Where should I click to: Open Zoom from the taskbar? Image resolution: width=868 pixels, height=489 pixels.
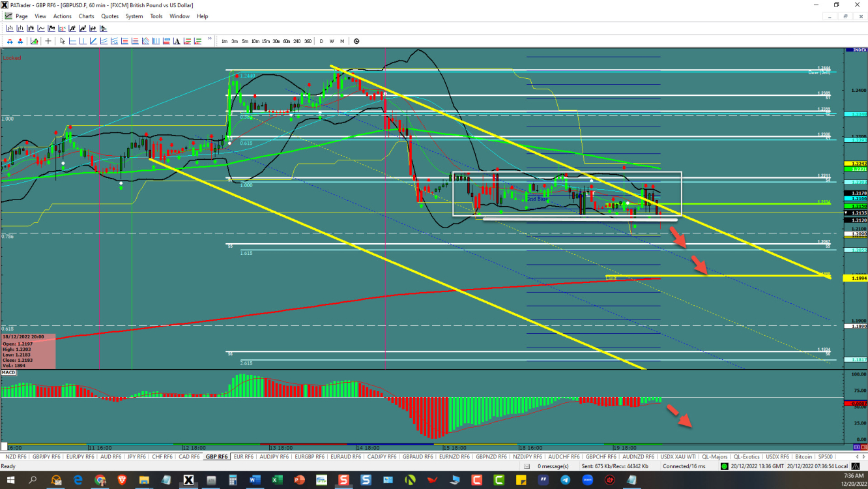click(x=587, y=480)
